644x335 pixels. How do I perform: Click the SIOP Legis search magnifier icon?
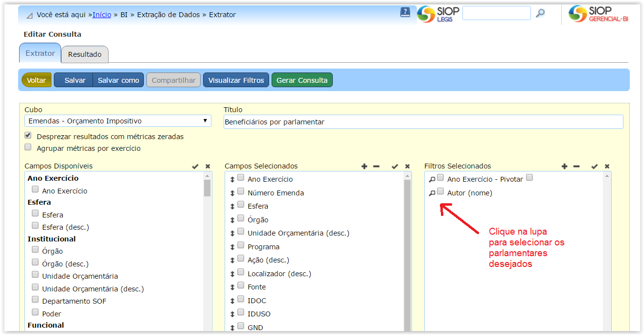tap(540, 13)
